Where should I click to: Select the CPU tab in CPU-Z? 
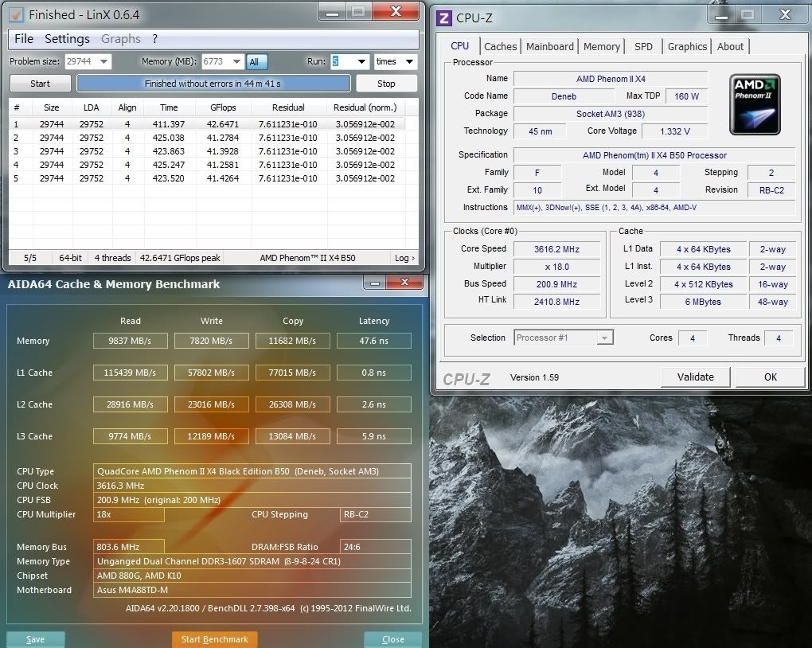460,45
